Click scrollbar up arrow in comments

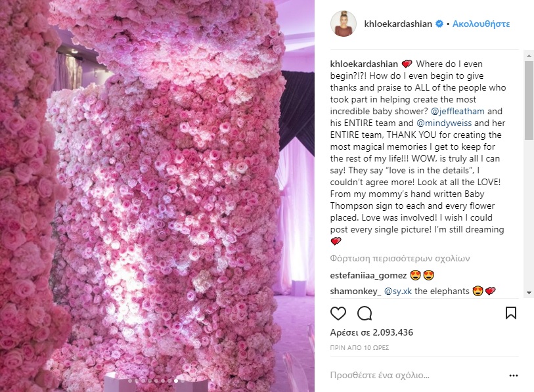click(x=529, y=55)
